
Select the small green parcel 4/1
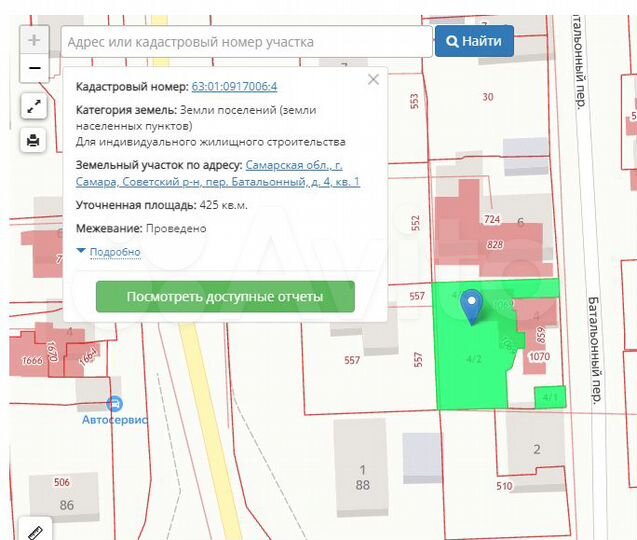(550, 397)
